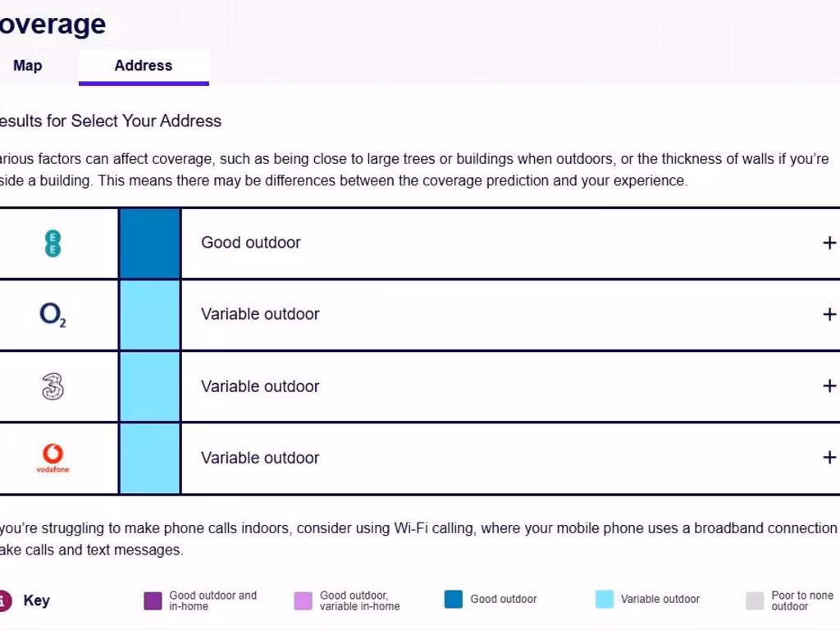Click the Results for Select Your Address heading
Screen dimensions: 840x630
[x=110, y=121]
